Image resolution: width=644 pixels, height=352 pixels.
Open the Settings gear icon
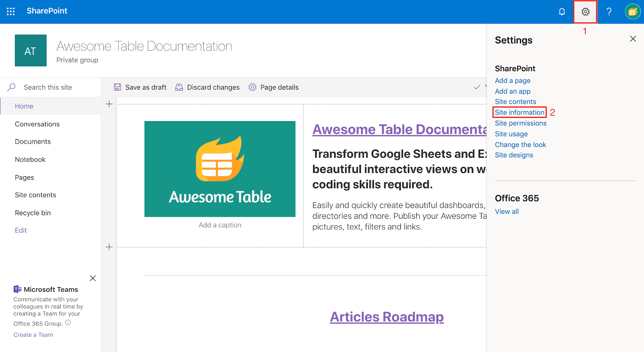pyautogui.click(x=585, y=12)
